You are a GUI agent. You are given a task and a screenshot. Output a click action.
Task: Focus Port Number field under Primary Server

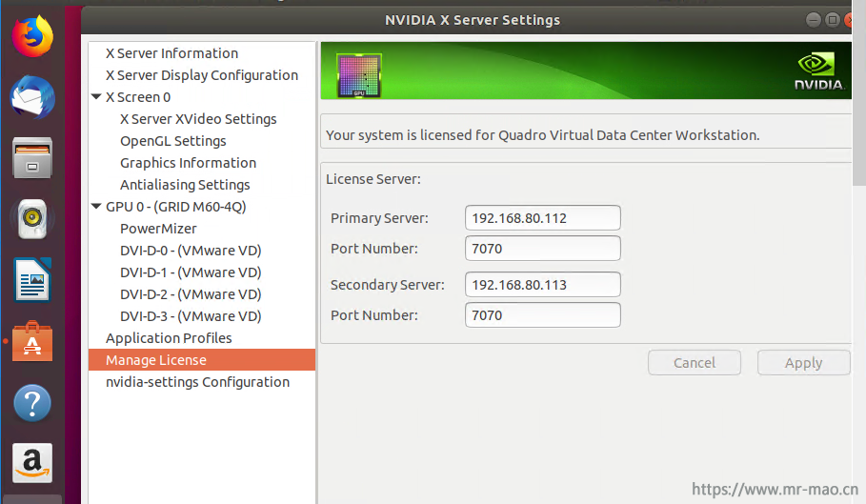click(542, 249)
